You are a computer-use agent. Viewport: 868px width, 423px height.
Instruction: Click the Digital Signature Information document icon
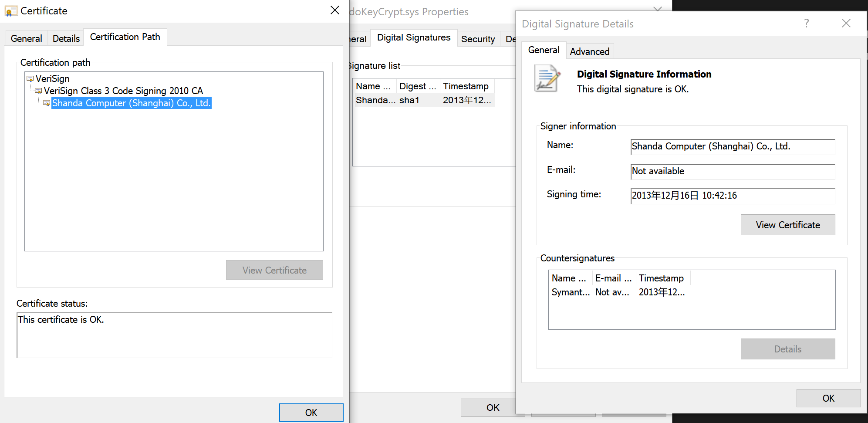click(547, 78)
